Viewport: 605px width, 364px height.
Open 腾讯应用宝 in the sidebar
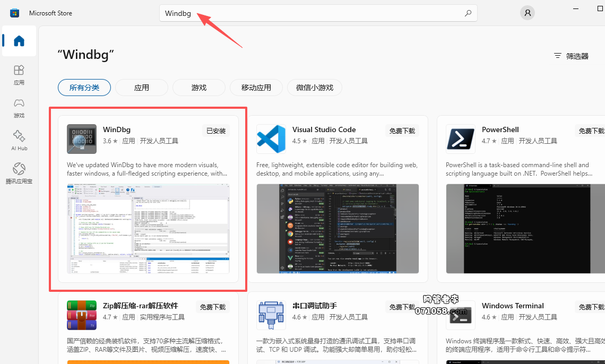(x=19, y=174)
